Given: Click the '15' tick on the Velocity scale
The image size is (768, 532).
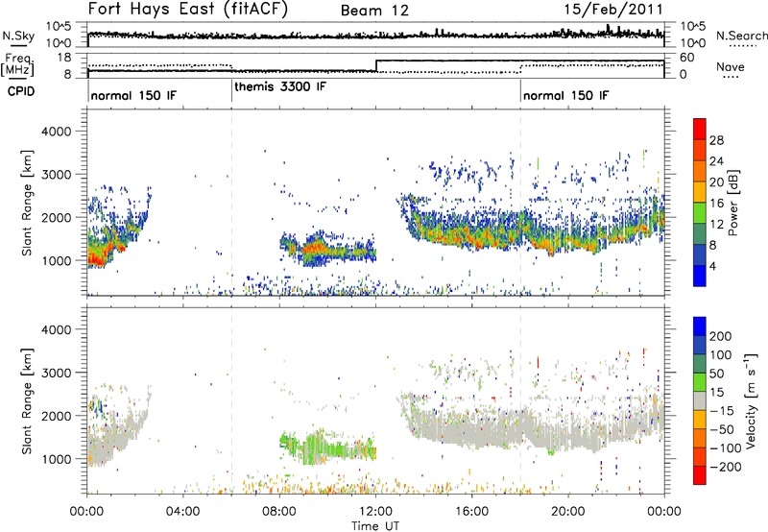Looking at the screenshot, I should 716,393.
